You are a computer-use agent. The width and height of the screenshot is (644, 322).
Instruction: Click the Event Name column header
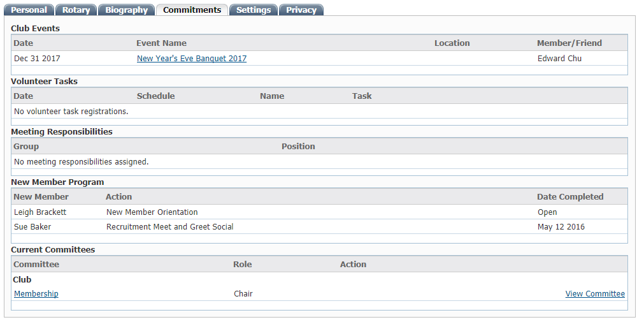click(x=161, y=43)
